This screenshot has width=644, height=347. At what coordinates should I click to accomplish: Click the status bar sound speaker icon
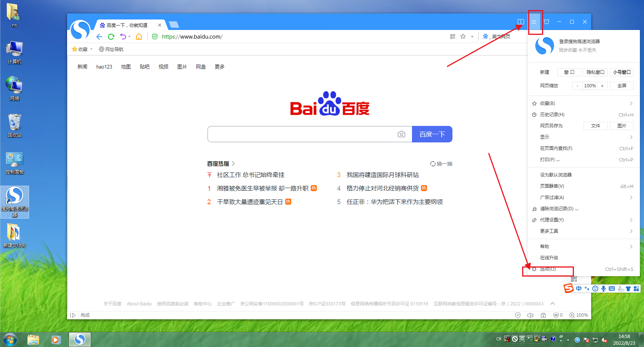530,315
